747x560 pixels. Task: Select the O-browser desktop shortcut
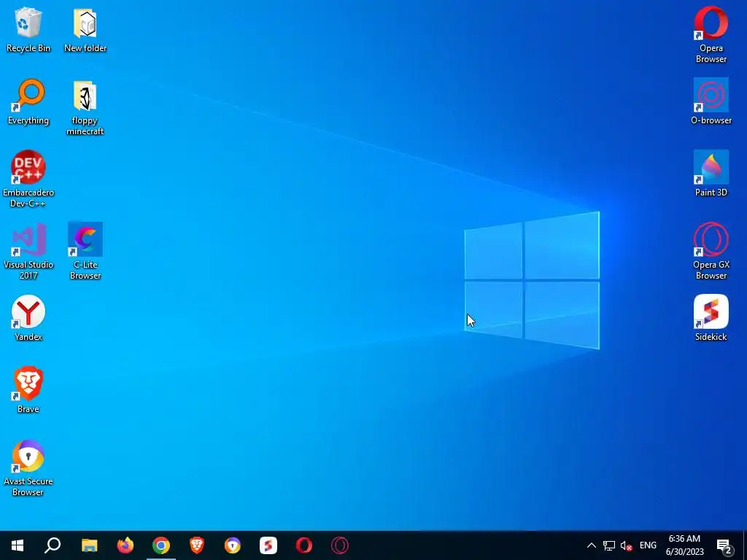pos(711,102)
